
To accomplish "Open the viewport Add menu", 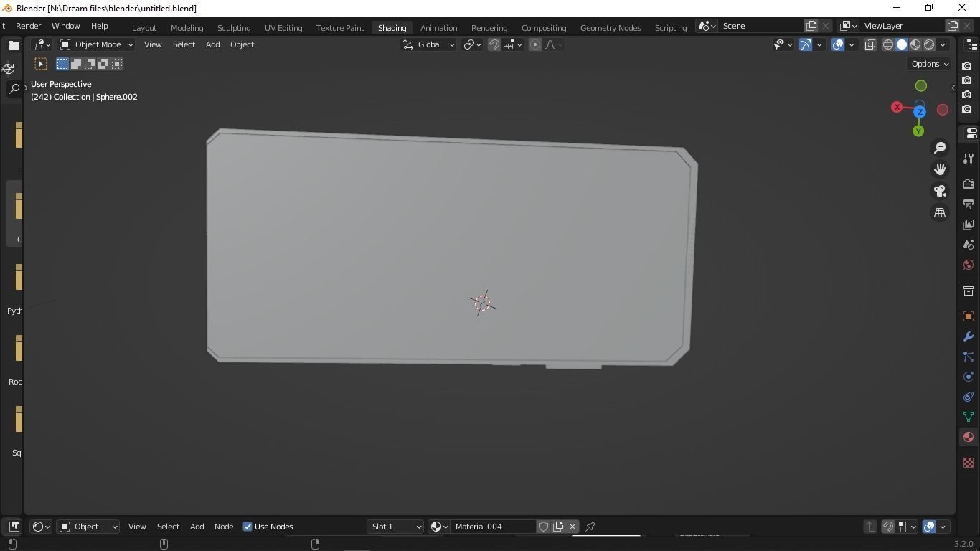I will [x=212, y=44].
